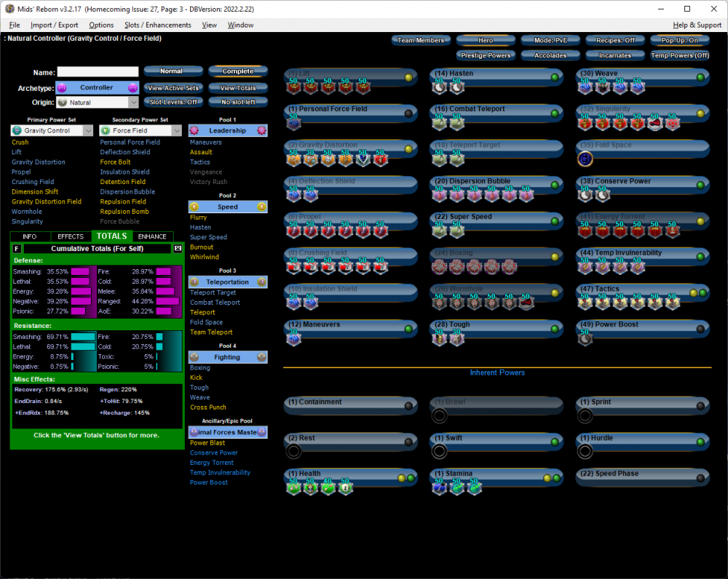The image size is (728, 579).
Task: Click the first enhancement icon under Hasten
Action: tap(439, 87)
